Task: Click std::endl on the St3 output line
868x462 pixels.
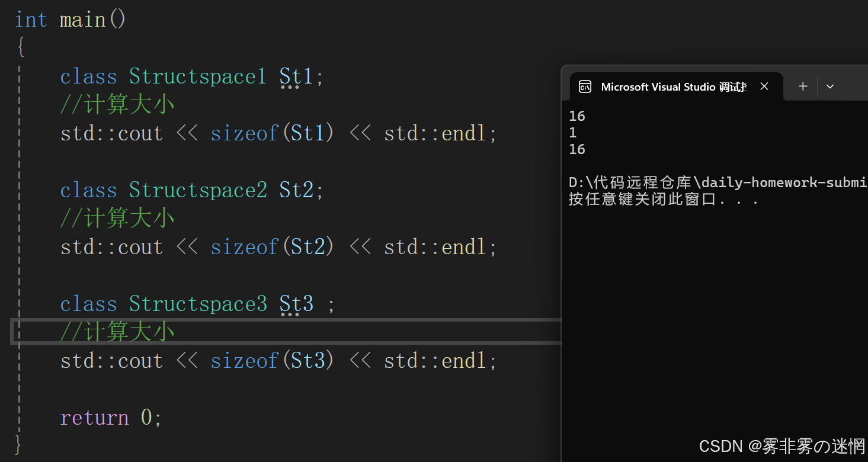Action: coord(435,361)
